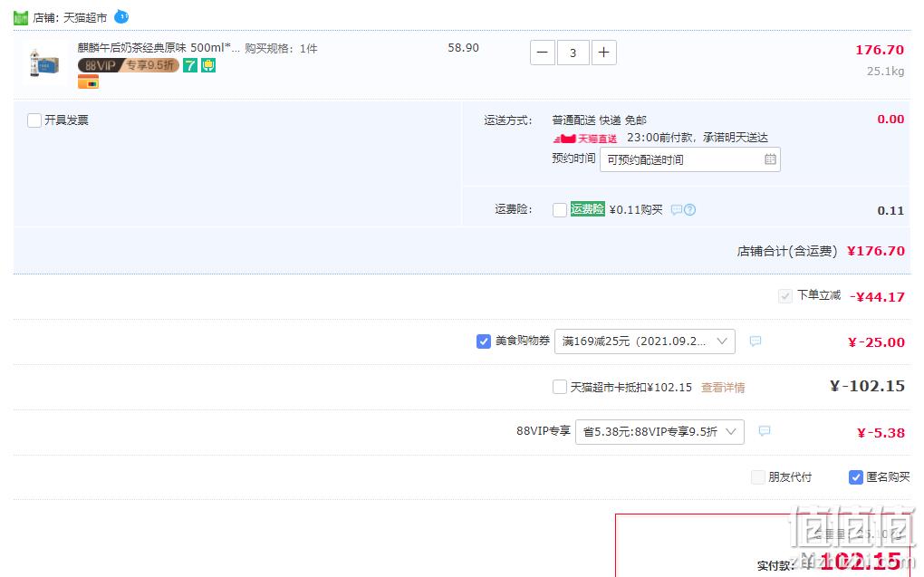
Task: Click the 购买规格: 1件 text
Action: (281, 48)
